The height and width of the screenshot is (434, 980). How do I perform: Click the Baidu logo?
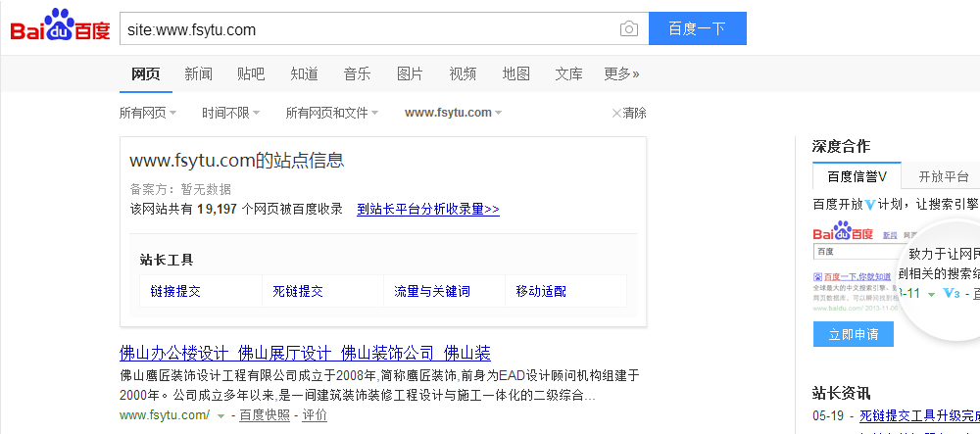pos(60,24)
